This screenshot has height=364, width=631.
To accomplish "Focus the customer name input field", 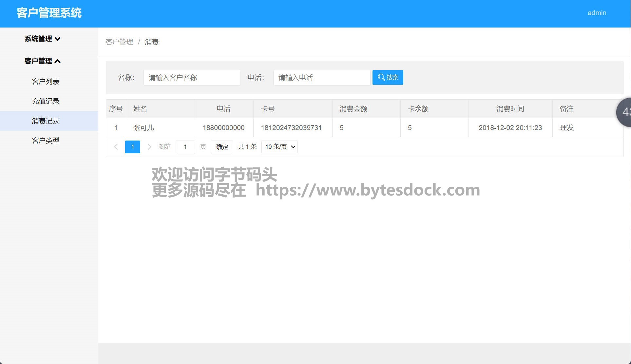I will click(192, 78).
